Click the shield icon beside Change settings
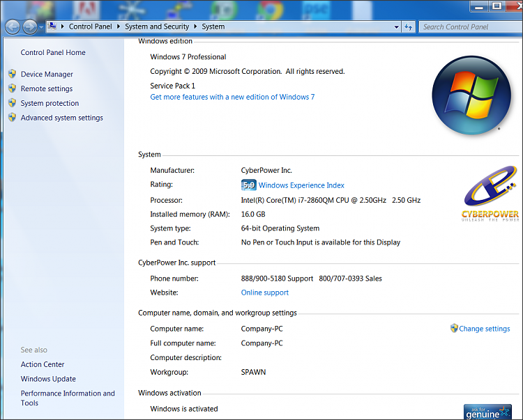Screen dimensions: 523x420 coord(454,328)
